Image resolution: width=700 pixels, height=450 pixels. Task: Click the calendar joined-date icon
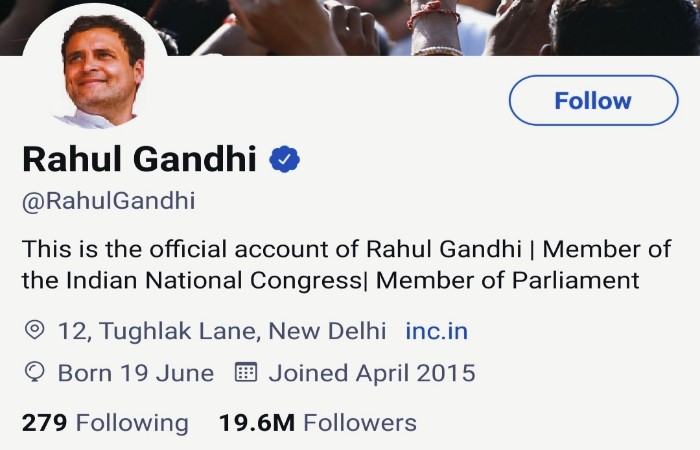pyautogui.click(x=245, y=373)
